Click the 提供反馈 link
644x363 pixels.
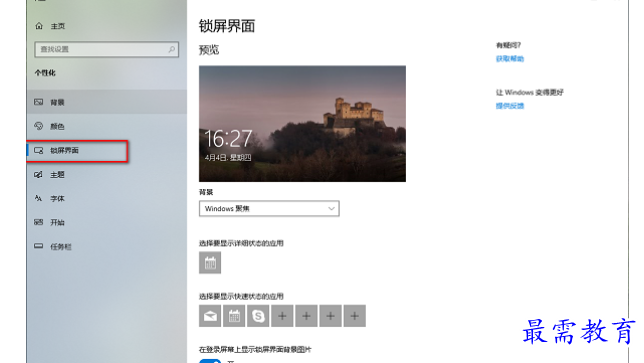(510, 106)
